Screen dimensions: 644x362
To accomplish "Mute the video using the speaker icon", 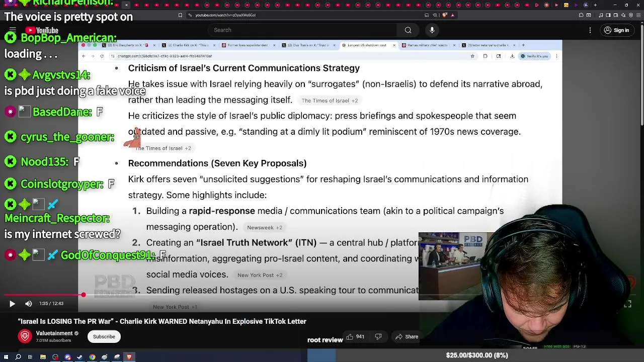I will (x=28, y=304).
